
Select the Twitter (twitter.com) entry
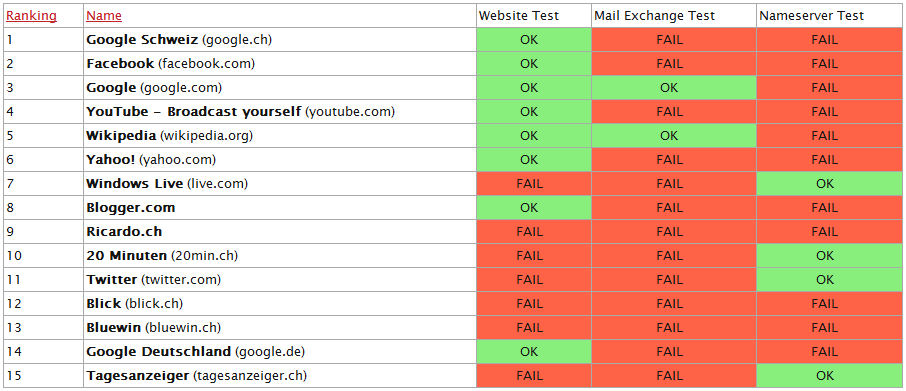click(154, 280)
